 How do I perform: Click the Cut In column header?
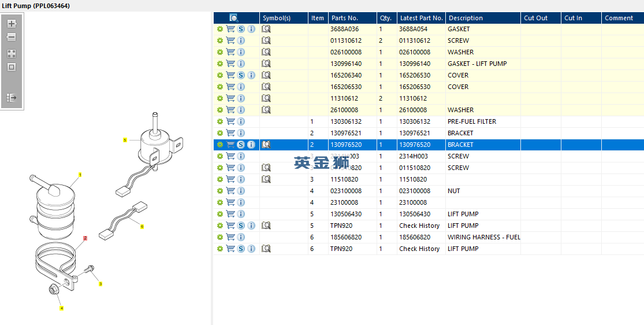click(x=581, y=18)
